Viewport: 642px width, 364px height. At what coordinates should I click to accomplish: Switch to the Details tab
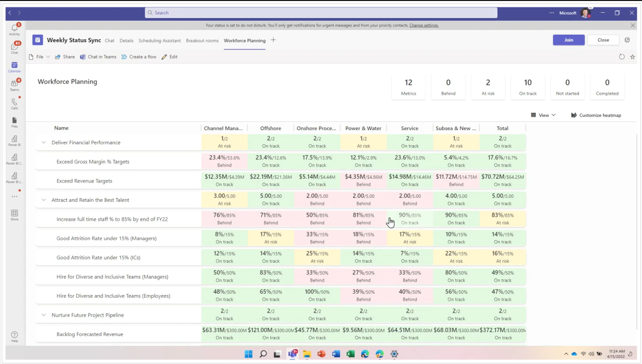tap(126, 40)
